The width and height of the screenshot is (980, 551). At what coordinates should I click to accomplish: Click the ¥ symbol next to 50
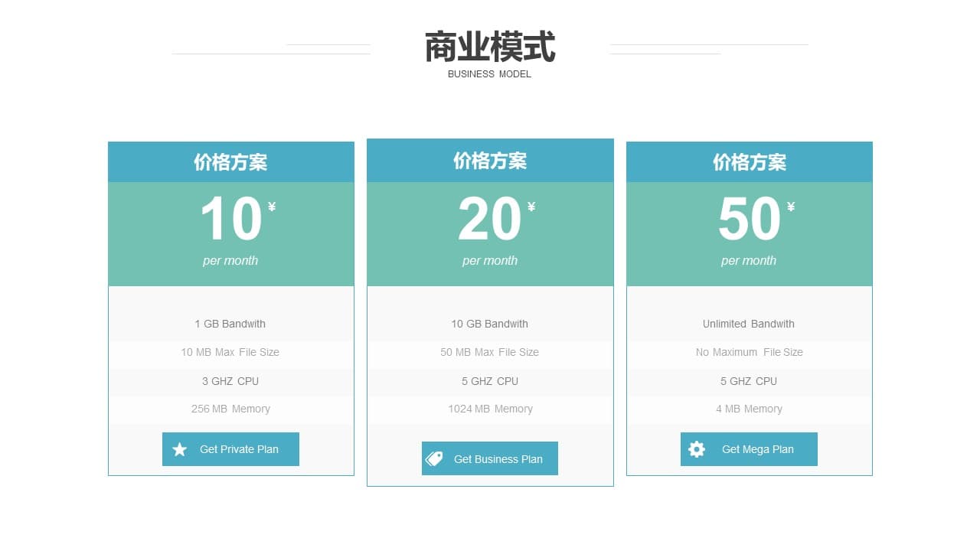(791, 207)
